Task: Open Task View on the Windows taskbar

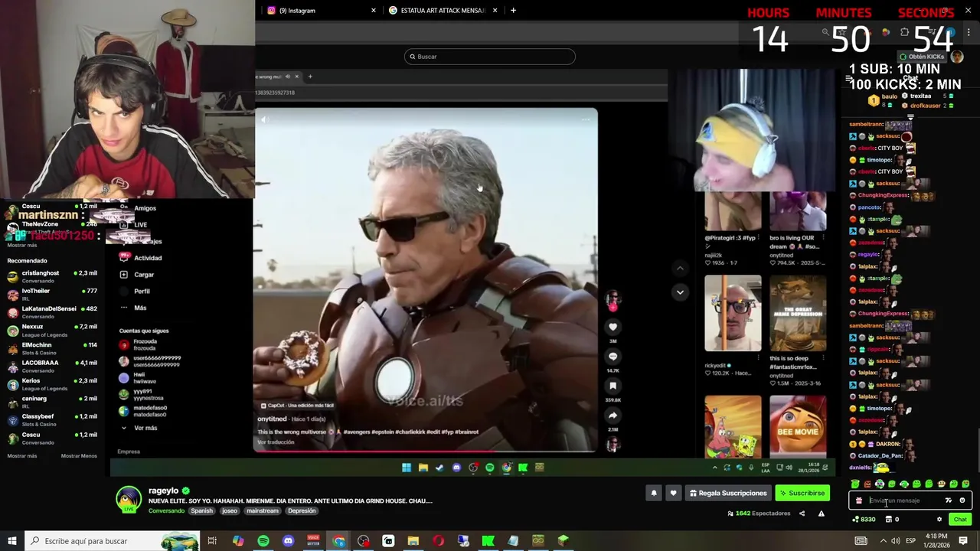Action: click(212, 541)
